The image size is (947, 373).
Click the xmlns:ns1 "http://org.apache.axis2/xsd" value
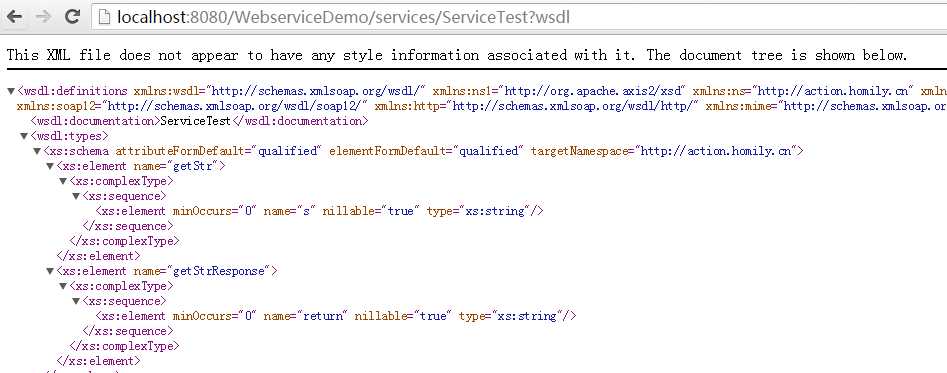click(x=592, y=91)
